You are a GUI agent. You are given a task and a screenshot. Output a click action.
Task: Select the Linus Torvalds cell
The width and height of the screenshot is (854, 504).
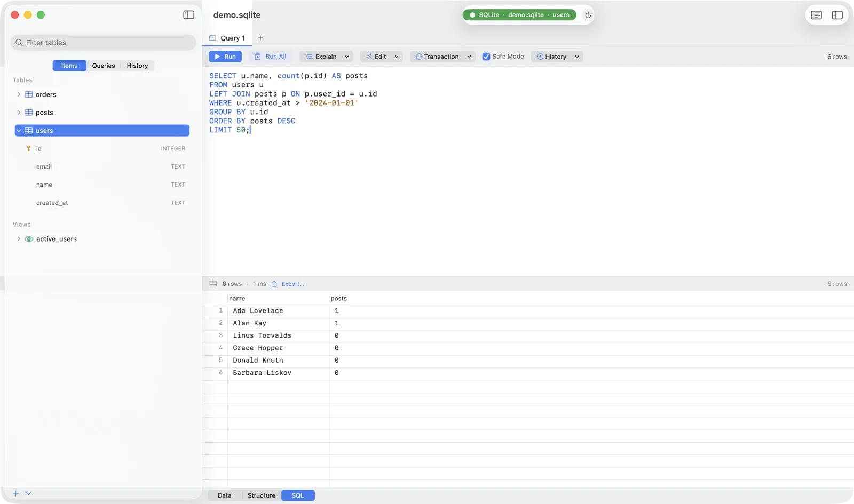coord(278,335)
